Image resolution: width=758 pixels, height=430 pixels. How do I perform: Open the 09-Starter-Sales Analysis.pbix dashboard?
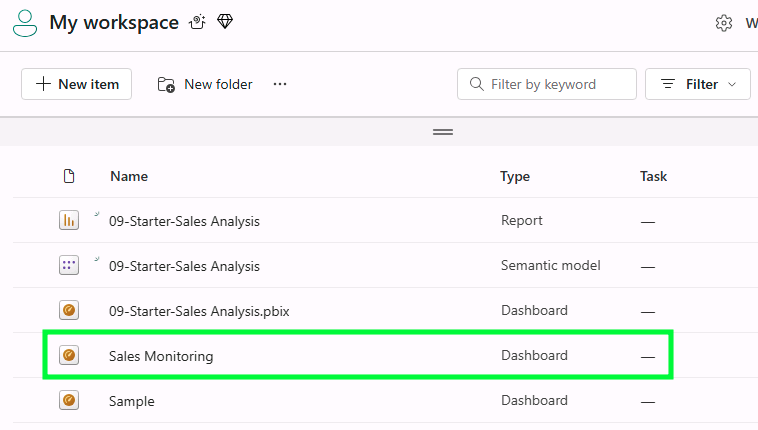(x=199, y=311)
